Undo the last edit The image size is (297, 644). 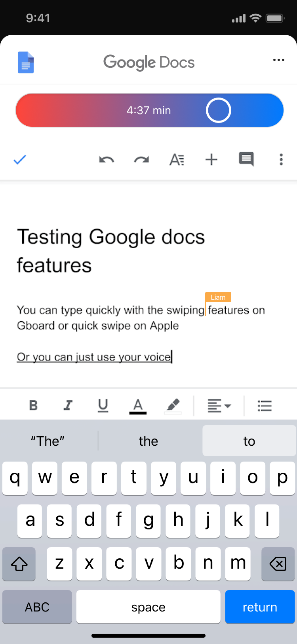tap(107, 160)
